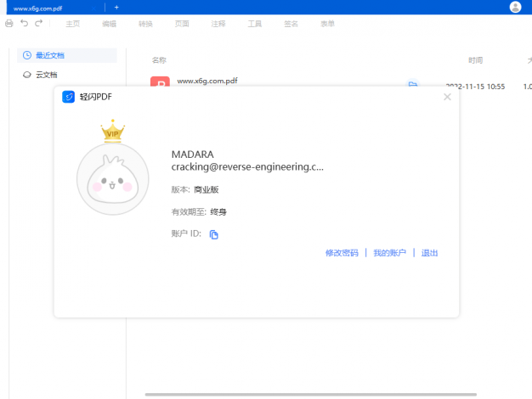Click the horizontal scrollbar at the bottom
The height and width of the screenshot is (399, 532).
click(311, 394)
